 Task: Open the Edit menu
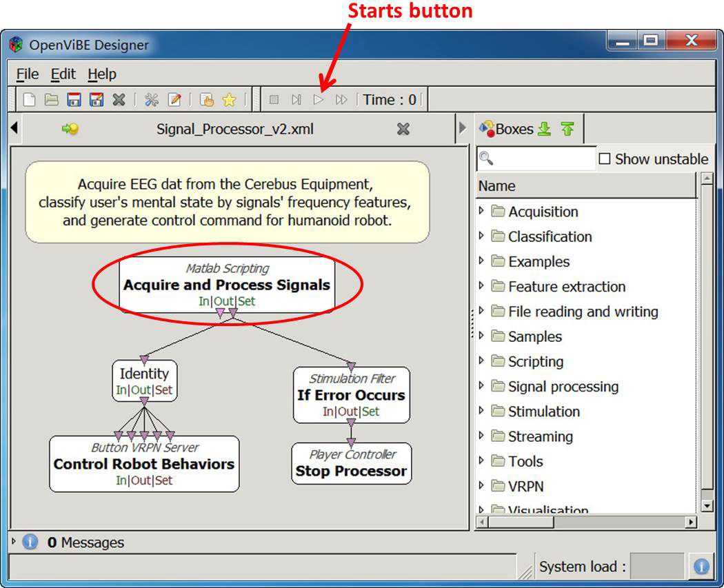click(x=63, y=74)
